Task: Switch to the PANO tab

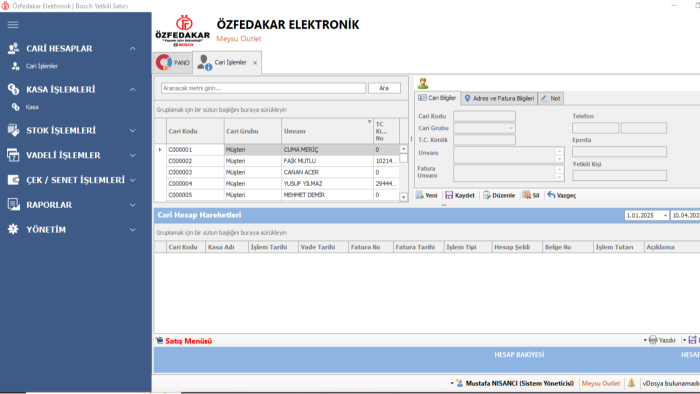Action: 173,62
